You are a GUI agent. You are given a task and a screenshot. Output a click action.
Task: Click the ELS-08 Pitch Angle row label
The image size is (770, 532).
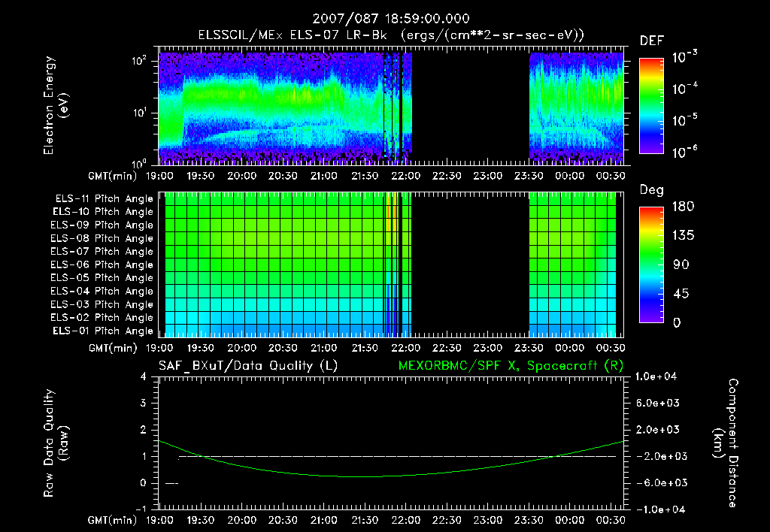[102, 238]
